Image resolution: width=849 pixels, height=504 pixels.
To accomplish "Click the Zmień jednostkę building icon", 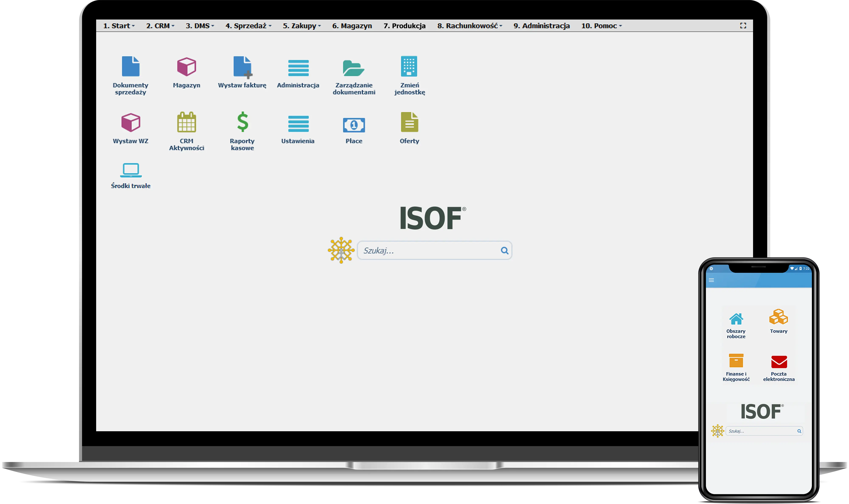I will point(409,66).
